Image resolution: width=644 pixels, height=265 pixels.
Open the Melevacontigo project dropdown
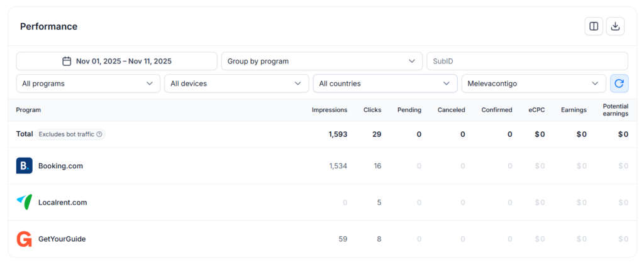(x=533, y=84)
